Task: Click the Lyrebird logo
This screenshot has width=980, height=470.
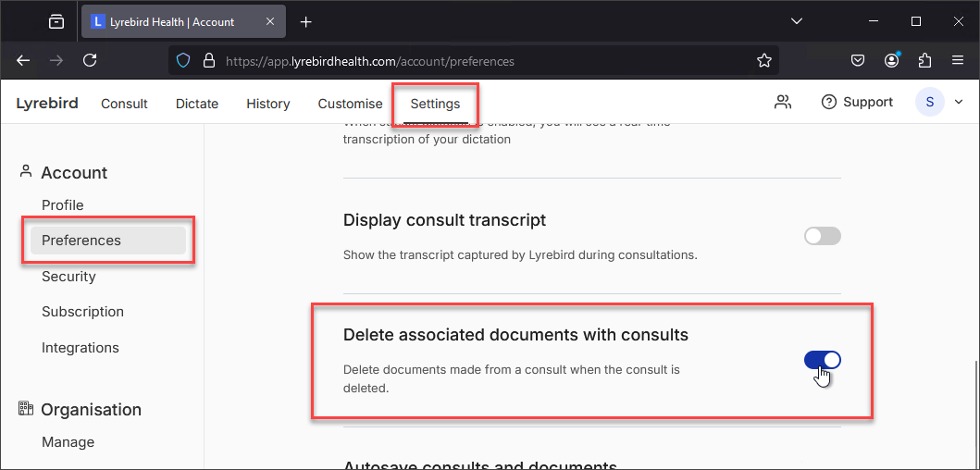Action: click(47, 103)
